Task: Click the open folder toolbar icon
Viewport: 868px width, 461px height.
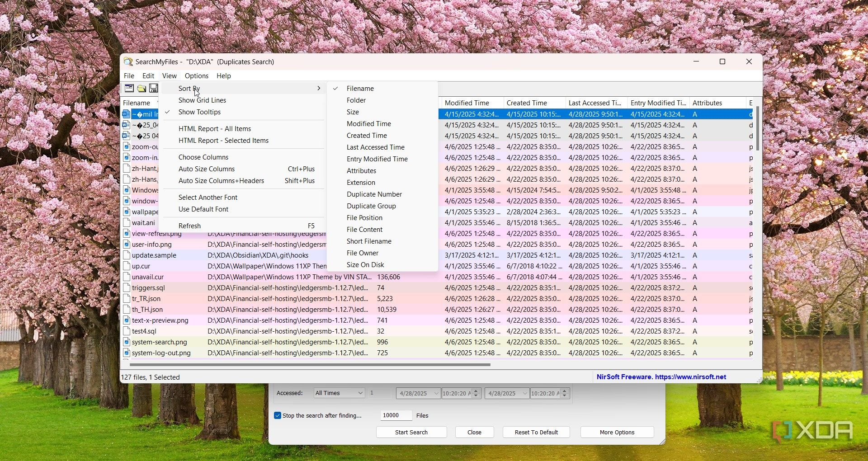Action: (x=142, y=88)
